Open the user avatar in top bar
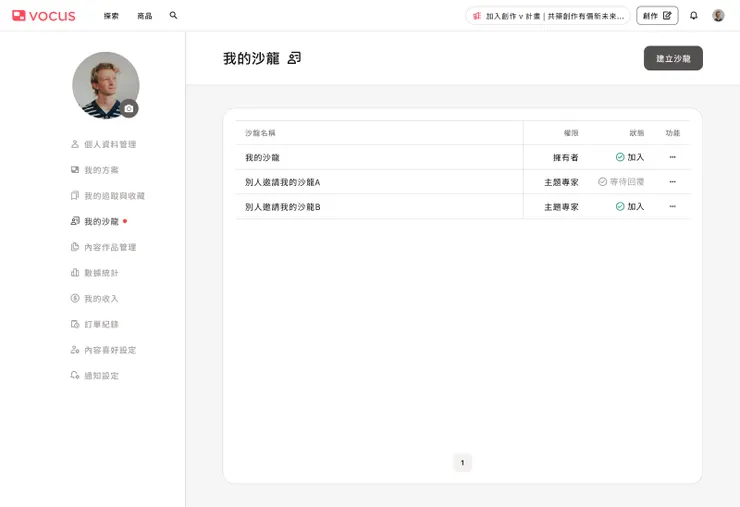Image resolution: width=740 pixels, height=507 pixels. [x=718, y=16]
